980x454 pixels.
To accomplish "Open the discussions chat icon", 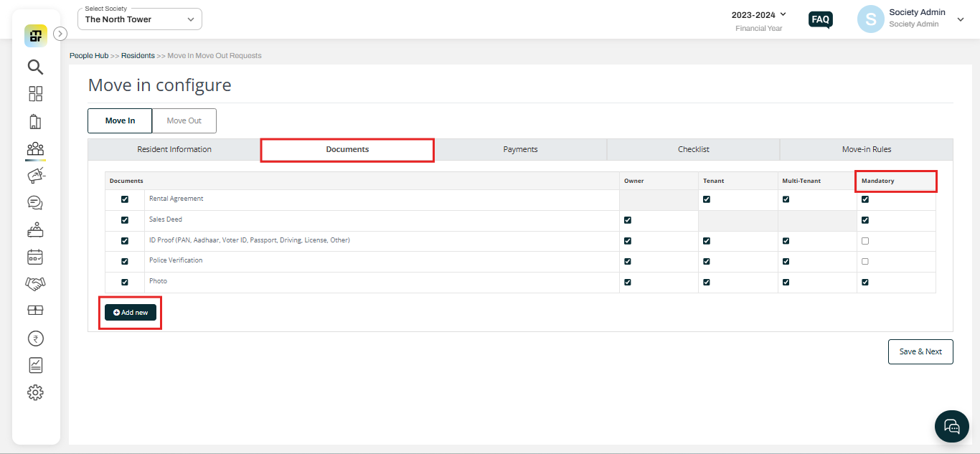I will [x=35, y=202].
